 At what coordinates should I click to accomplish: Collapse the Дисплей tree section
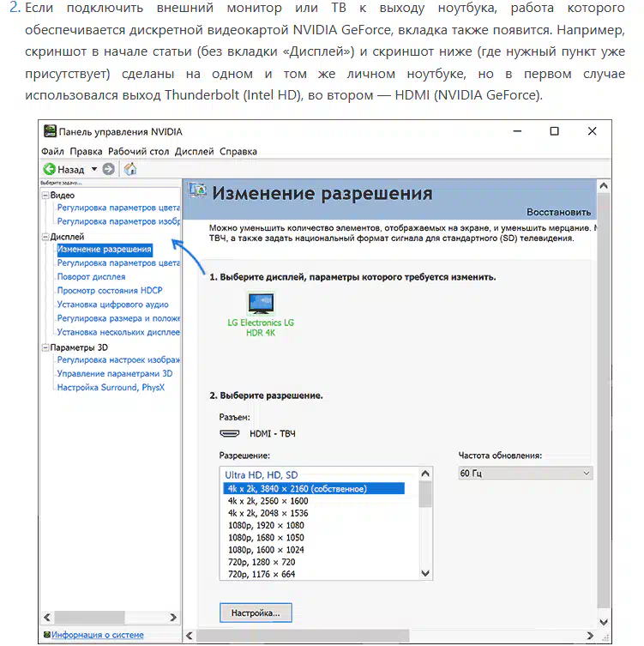(45, 237)
